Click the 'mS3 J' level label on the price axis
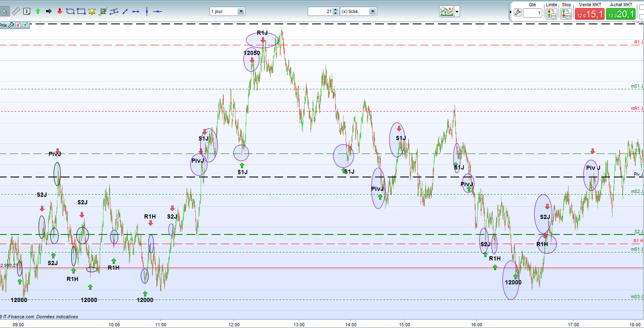The width and height of the screenshot is (644, 328). pyautogui.click(x=637, y=297)
